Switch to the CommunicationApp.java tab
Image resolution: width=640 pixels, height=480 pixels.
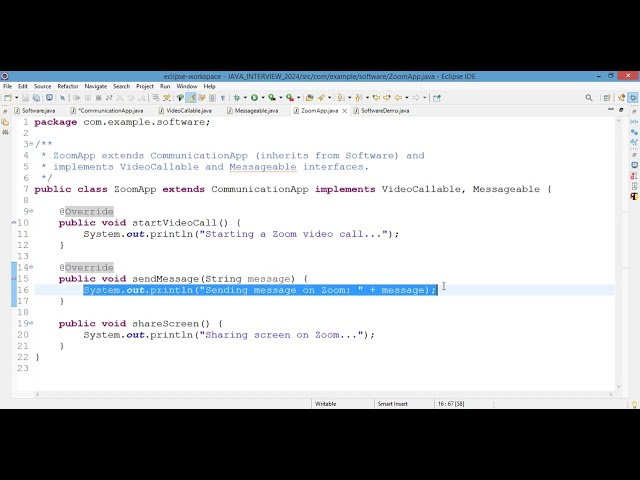pos(107,111)
